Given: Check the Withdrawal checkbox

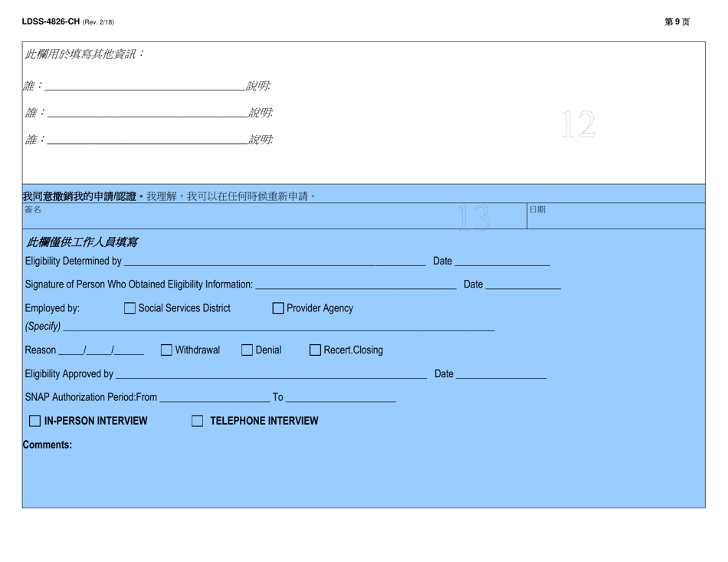Looking at the screenshot, I should coord(166,350).
